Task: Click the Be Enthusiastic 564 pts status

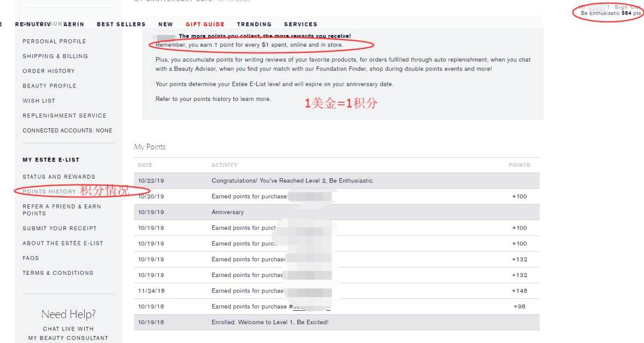Action: point(611,13)
